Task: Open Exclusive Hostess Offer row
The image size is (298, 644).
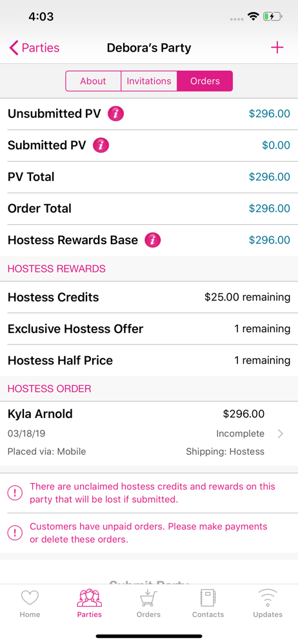Action: pos(149,329)
